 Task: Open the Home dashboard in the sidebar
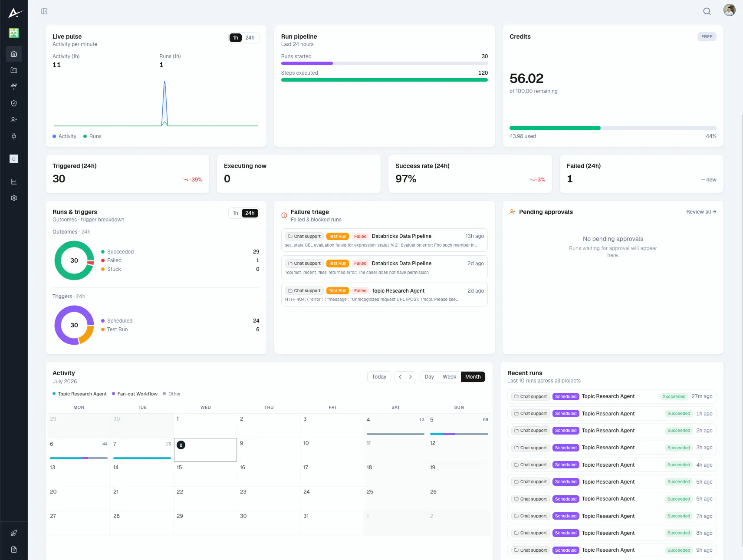tap(14, 54)
